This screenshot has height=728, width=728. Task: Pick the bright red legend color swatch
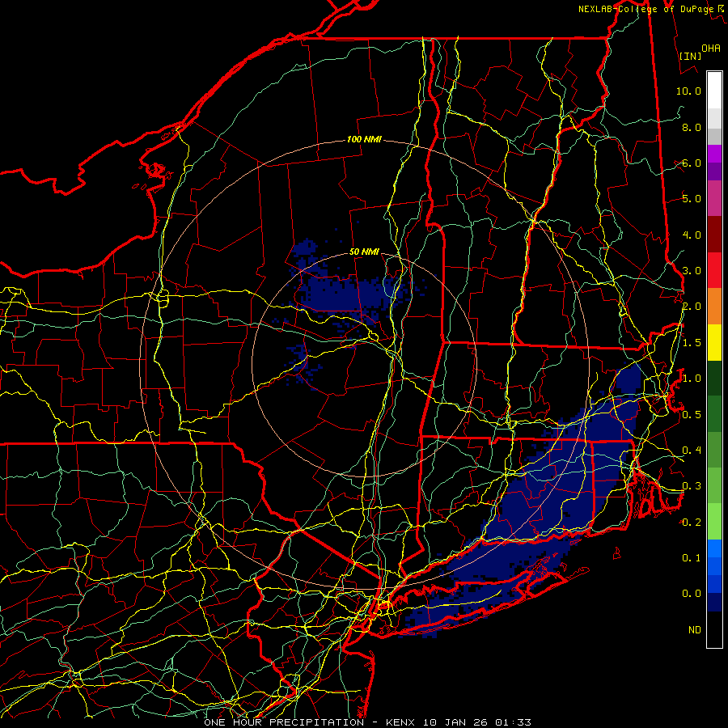(x=714, y=271)
